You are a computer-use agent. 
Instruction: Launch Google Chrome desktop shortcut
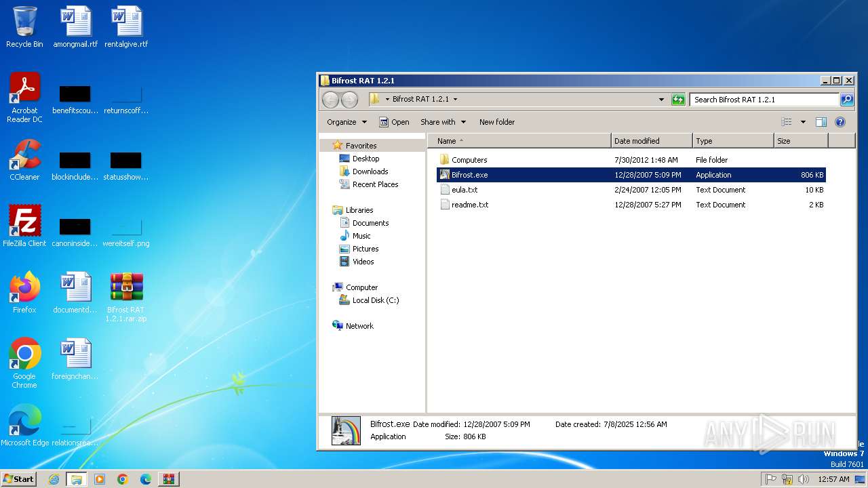click(24, 363)
